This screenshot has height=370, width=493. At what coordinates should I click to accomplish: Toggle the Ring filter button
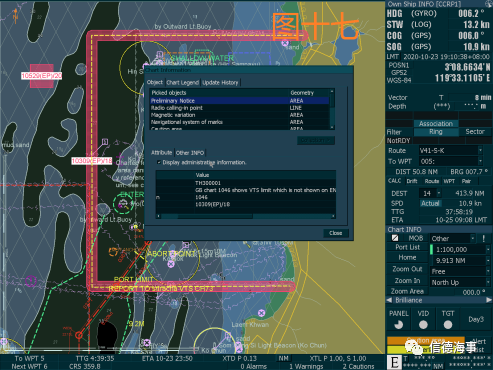point(436,132)
